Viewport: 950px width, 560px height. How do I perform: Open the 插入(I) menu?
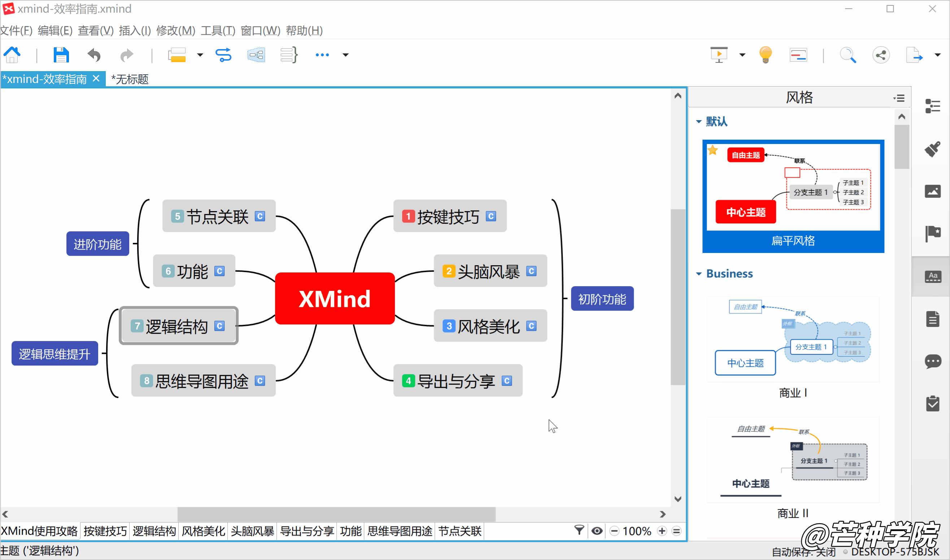[x=135, y=31]
